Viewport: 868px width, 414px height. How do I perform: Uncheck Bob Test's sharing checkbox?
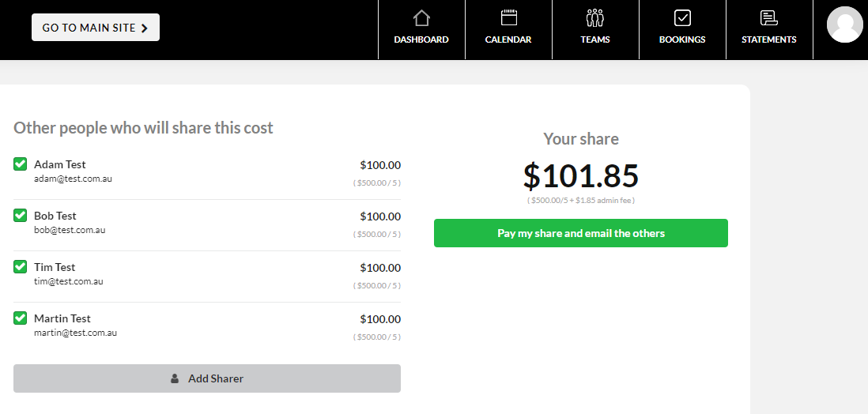click(21, 216)
